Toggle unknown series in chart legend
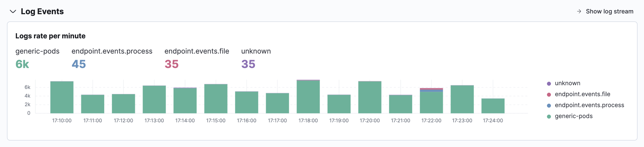 (x=567, y=83)
